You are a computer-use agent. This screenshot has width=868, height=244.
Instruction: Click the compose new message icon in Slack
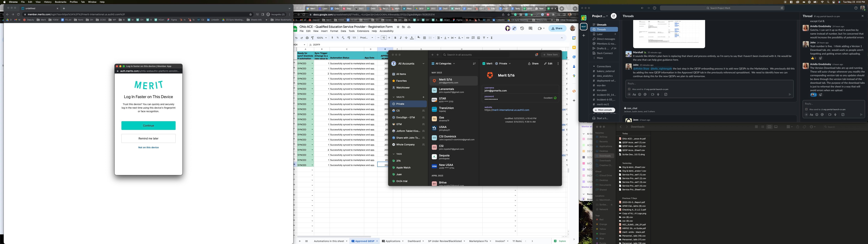[x=614, y=16]
